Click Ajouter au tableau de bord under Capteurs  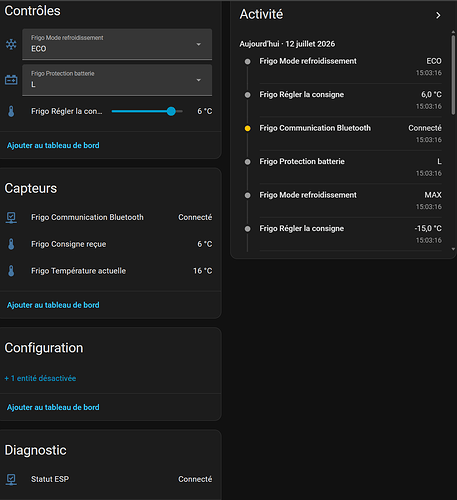click(53, 305)
